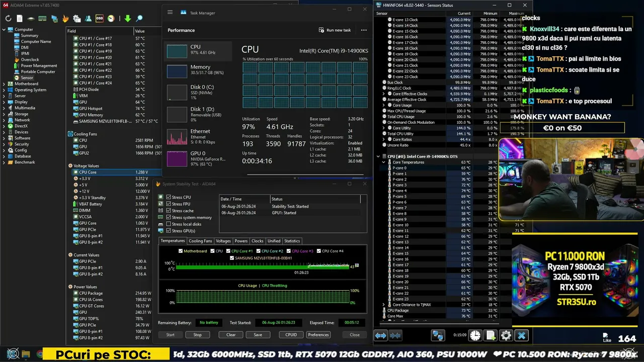Switch to the Unified tab
Viewport: 644px width, 362px height.
coord(274,241)
